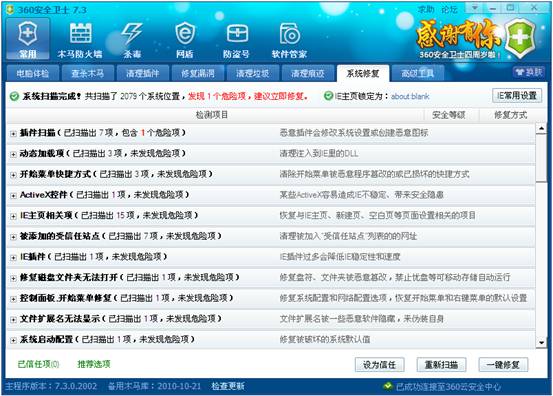553x396 pixels.
Task: Switch to the 高级工具 tab
Action: pos(418,73)
